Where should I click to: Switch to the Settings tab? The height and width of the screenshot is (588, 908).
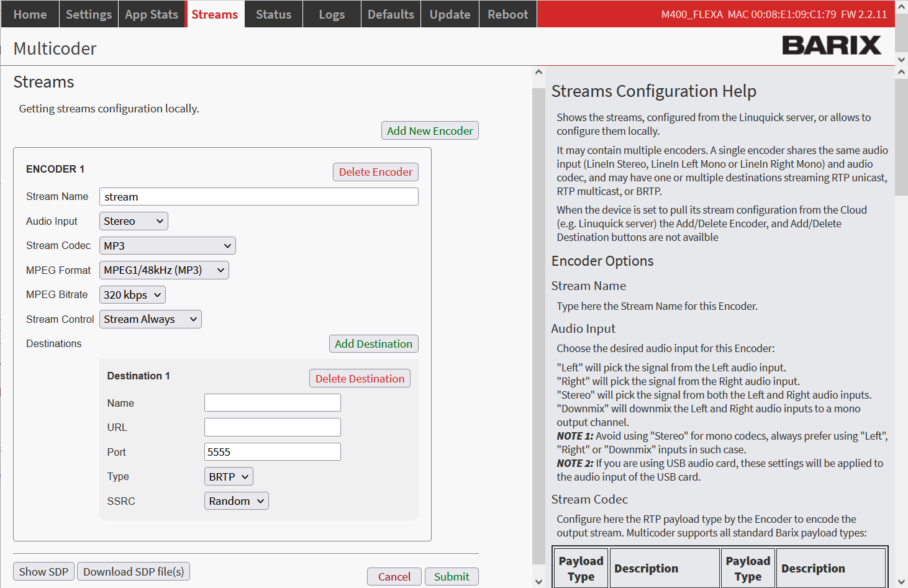[x=89, y=14]
